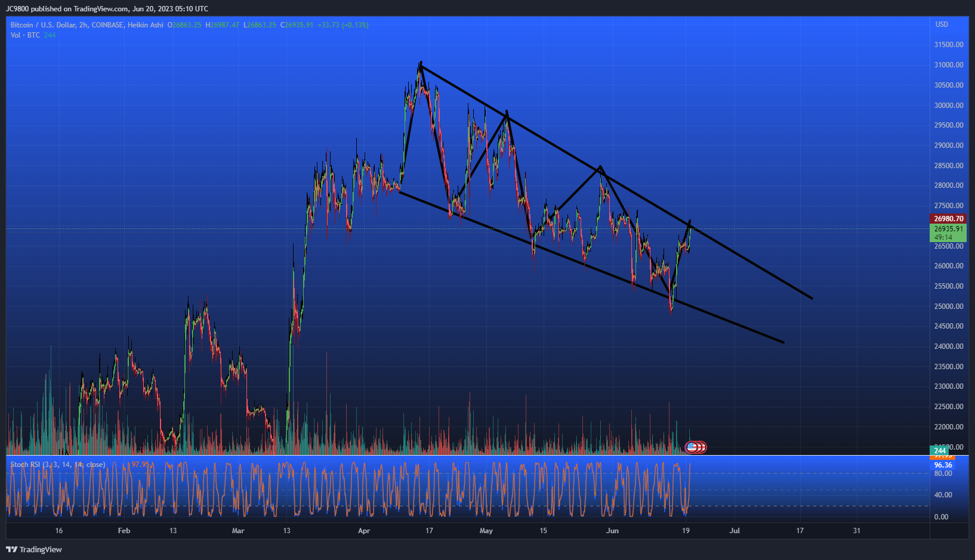Screen dimensions: 975x560
Task: Click the 31500.00 price axis label
Action: [949, 45]
